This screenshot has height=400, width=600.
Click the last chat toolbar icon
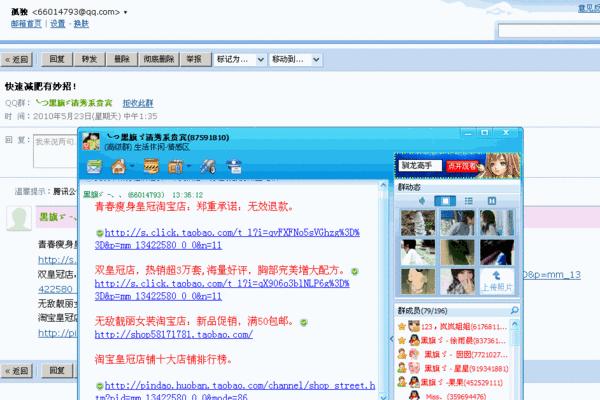(234, 167)
